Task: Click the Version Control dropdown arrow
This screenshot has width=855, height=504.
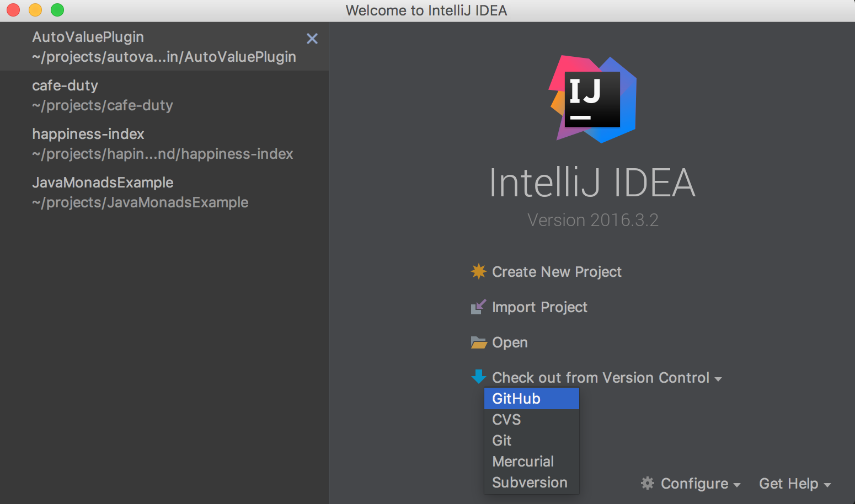Action: (x=718, y=379)
